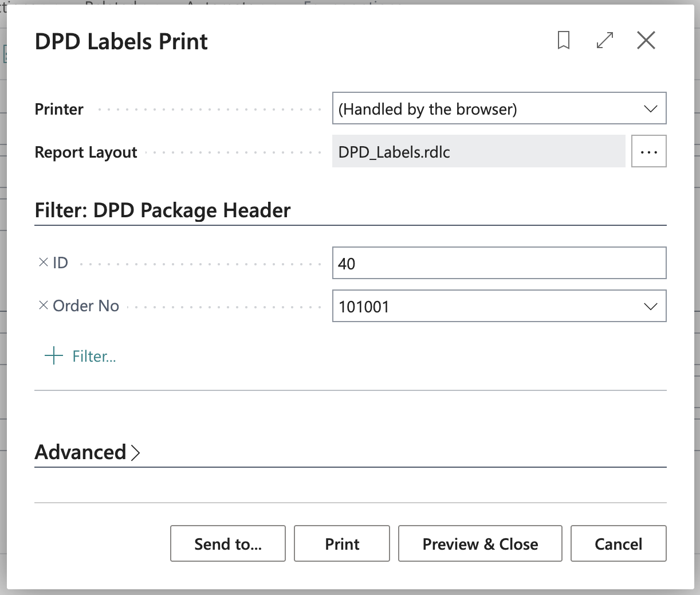Select the DPD_Labels.rdlc Report Layout field
The width and height of the screenshot is (700, 595).
click(478, 152)
